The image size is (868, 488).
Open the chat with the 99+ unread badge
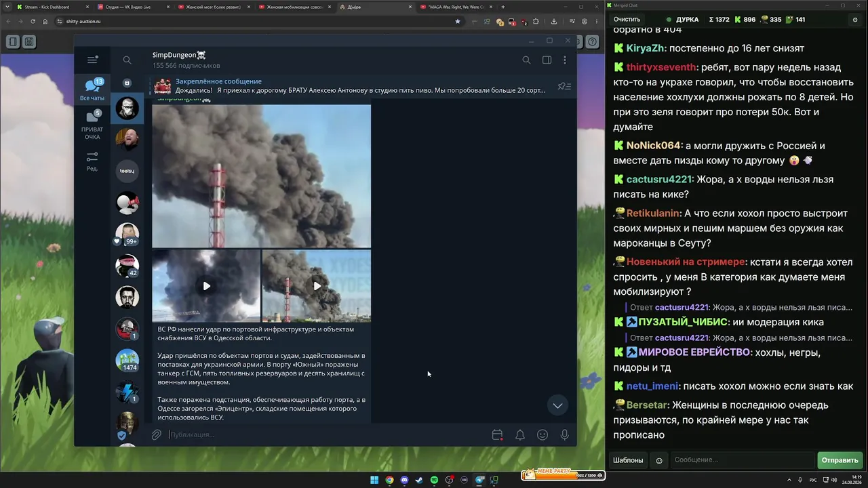(x=127, y=234)
